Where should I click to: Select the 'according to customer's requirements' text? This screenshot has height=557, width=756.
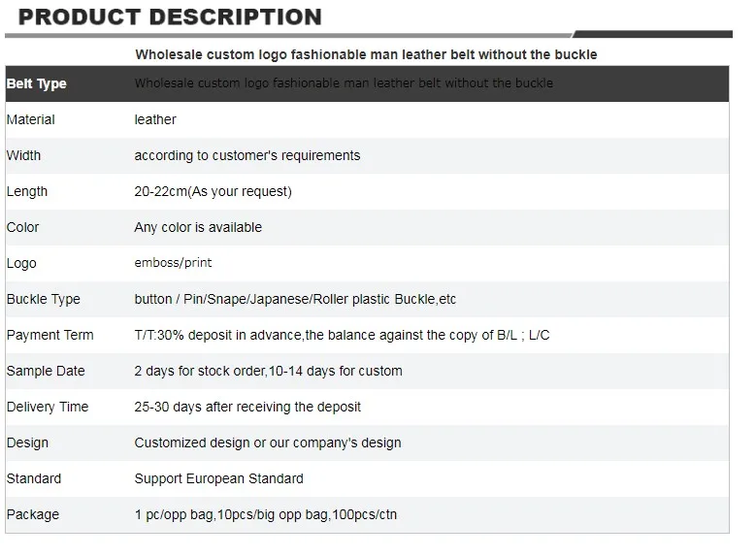tap(247, 155)
